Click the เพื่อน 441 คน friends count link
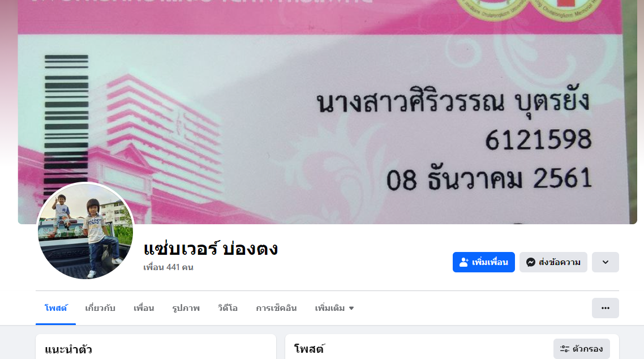The height and width of the screenshot is (359, 644). click(x=169, y=267)
